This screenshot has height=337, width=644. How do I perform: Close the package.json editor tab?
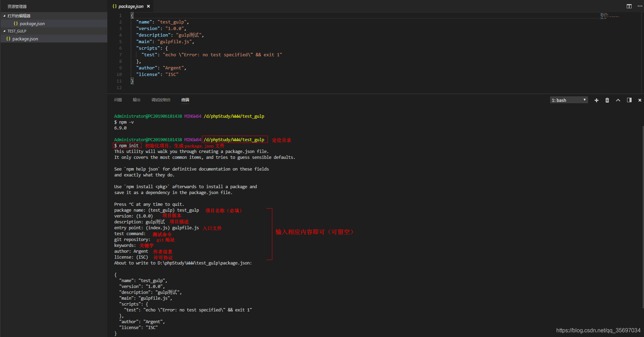tap(148, 6)
